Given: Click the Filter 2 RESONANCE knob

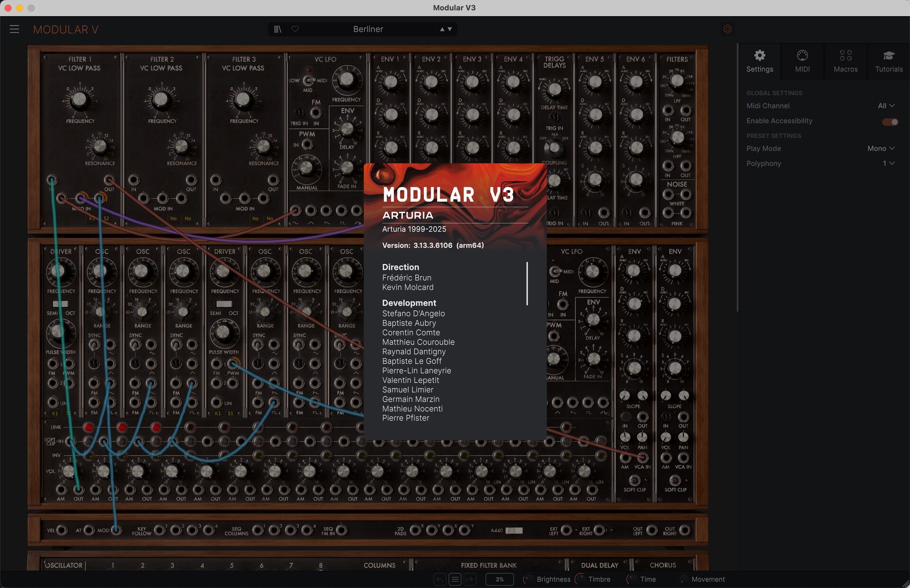Looking at the screenshot, I should [x=181, y=146].
